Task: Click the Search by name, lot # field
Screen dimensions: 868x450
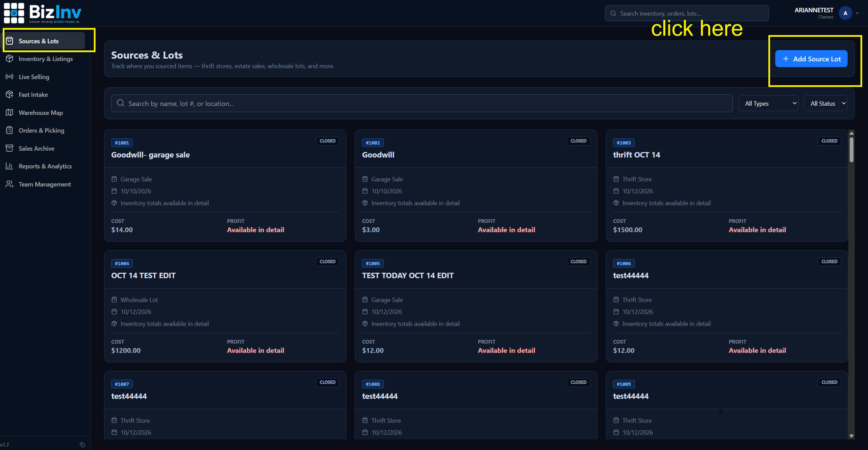Action: (422, 103)
